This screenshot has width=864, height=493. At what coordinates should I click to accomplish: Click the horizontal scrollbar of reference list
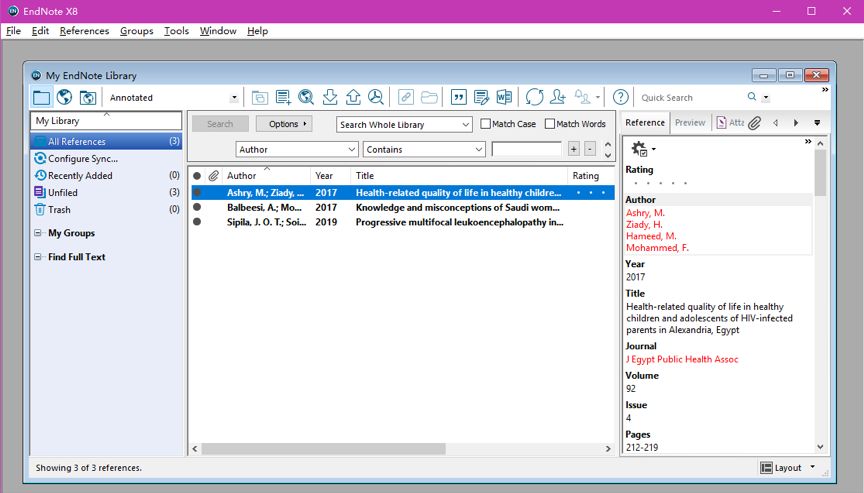tap(323, 449)
